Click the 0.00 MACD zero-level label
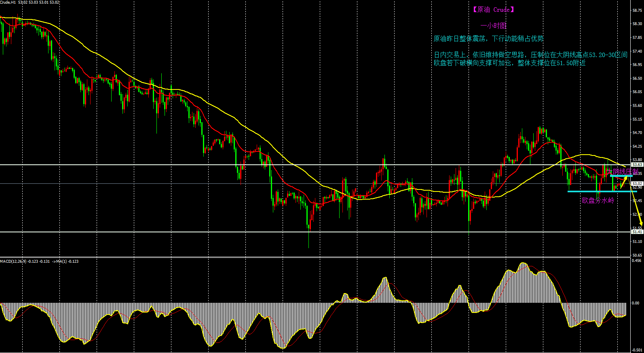Image resolution: width=644 pixels, height=353 pixels. coord(636,303)
